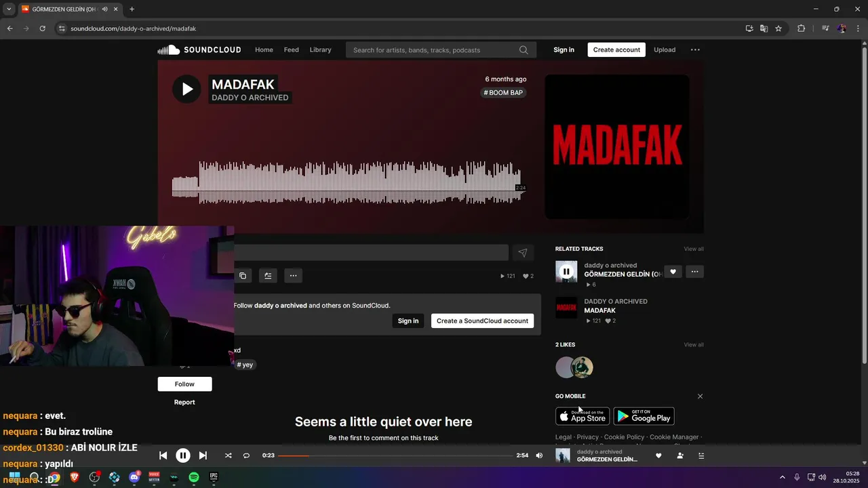Bookmark this page with star icon
The width and height of the screenshot is (868, 488).
click(778, 28)
